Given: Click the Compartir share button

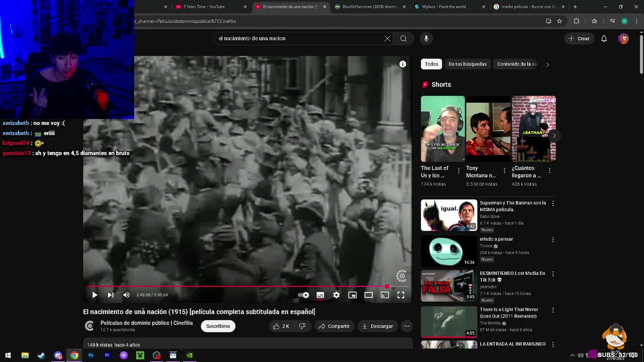Looking at the screenshot, I should (x=334, y=326).
